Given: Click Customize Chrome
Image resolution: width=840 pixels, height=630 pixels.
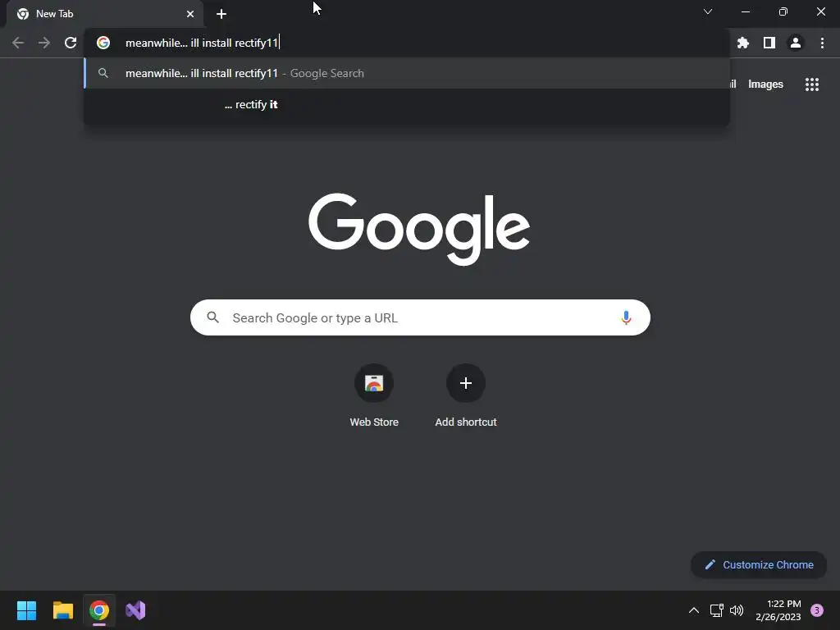Looking at the screenshot, I should click(x=759, y=564).
